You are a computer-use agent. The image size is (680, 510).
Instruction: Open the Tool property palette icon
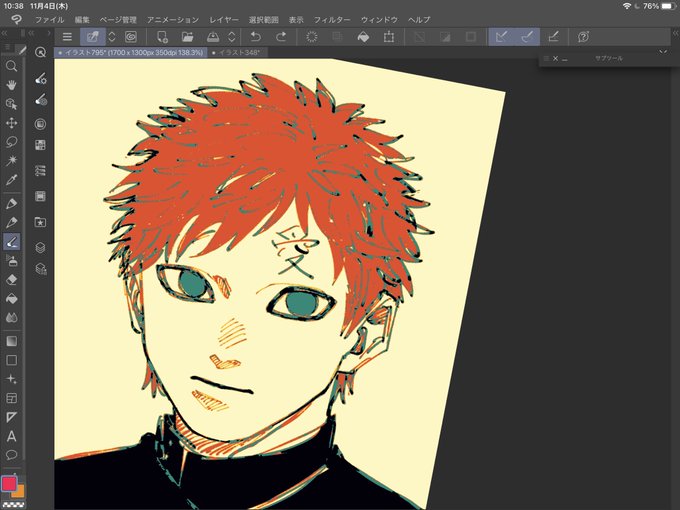pyautogui.click(x=40, y=78)
